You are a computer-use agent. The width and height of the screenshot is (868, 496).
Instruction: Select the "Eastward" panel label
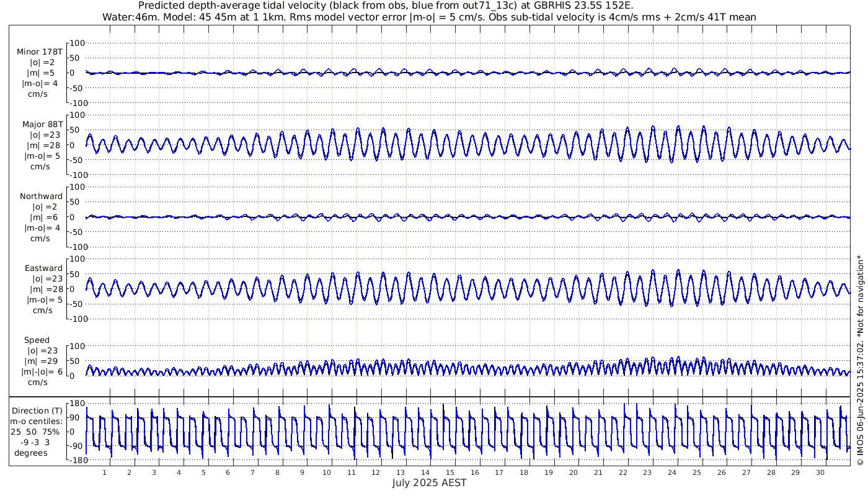tap(43, 268)
